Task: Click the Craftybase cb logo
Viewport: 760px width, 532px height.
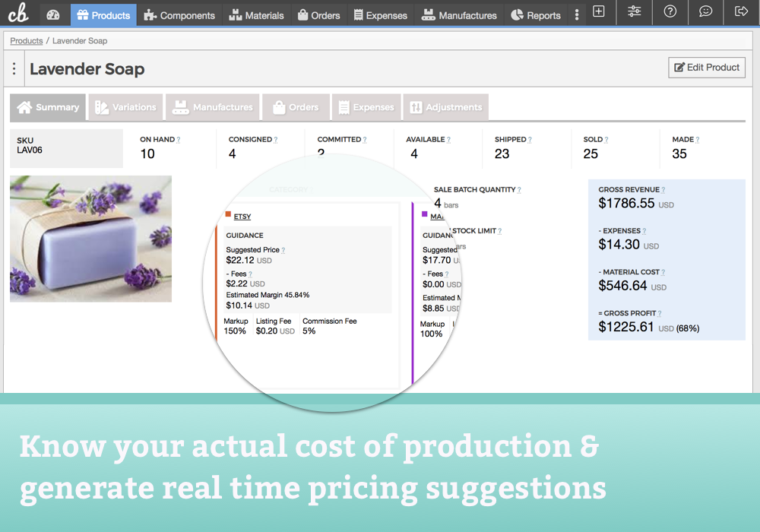Action: pyautogui.click(x=17, y=14)
